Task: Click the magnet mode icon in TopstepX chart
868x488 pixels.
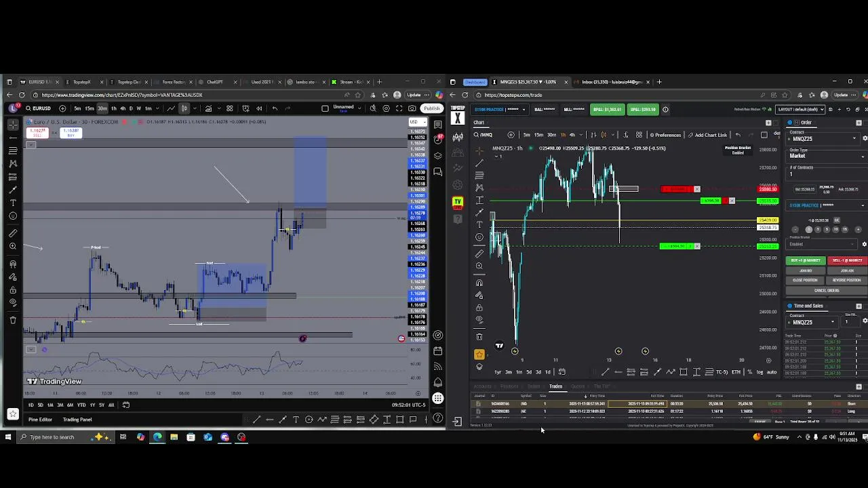Action: 479,283
